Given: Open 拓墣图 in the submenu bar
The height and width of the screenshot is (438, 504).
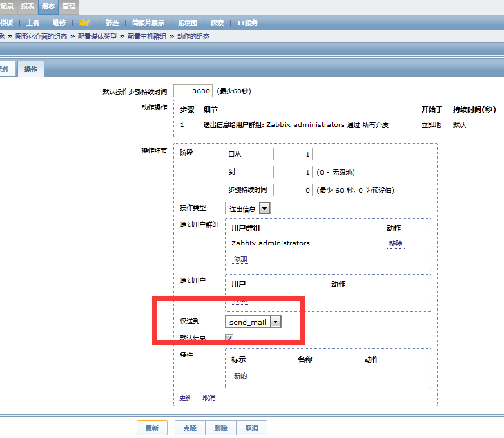Looking at the screenshot, I should click(x=187, y=23).
